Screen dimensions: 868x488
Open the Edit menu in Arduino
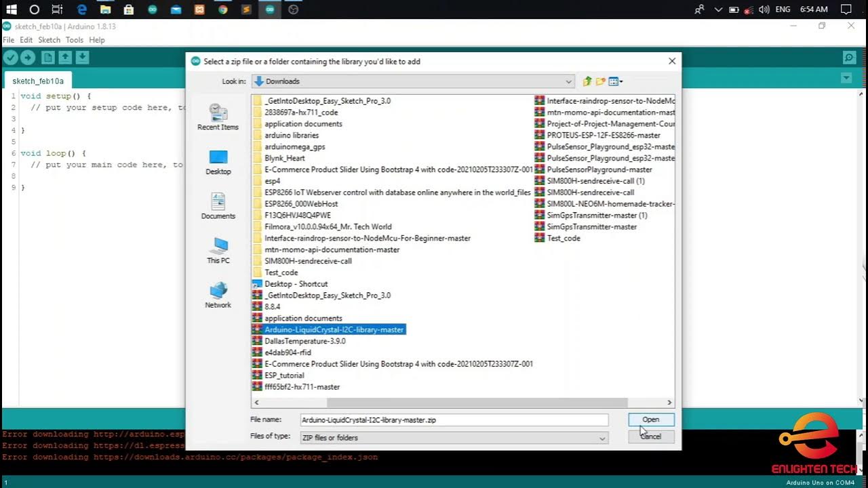pos(26,40)
